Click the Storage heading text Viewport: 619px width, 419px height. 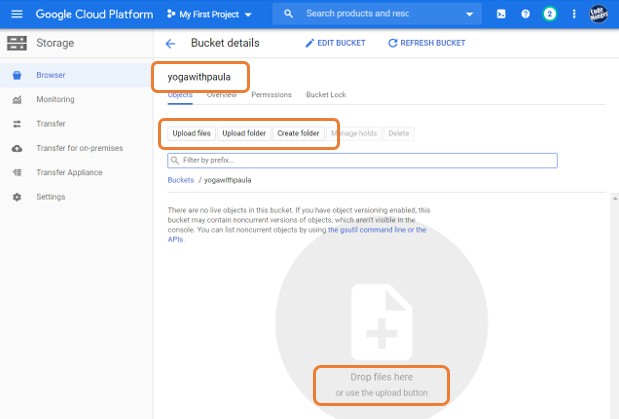[x=55, y=43]
